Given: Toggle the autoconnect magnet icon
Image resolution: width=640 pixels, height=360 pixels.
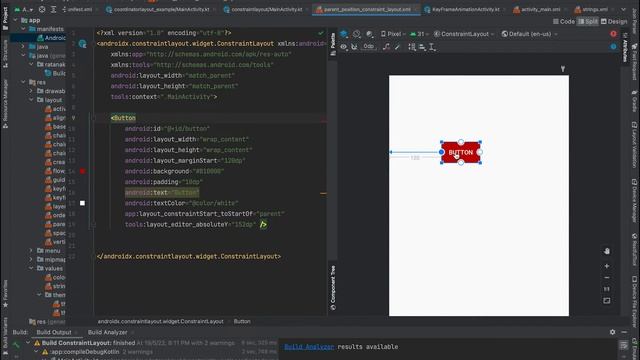Looking at the screenshot, I should (354, 47).
